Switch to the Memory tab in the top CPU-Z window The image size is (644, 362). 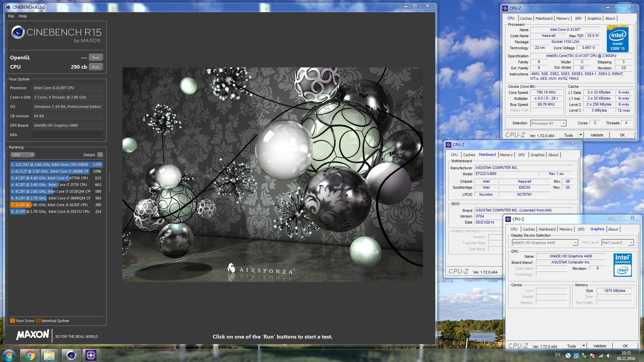click(x=562, y=18)
